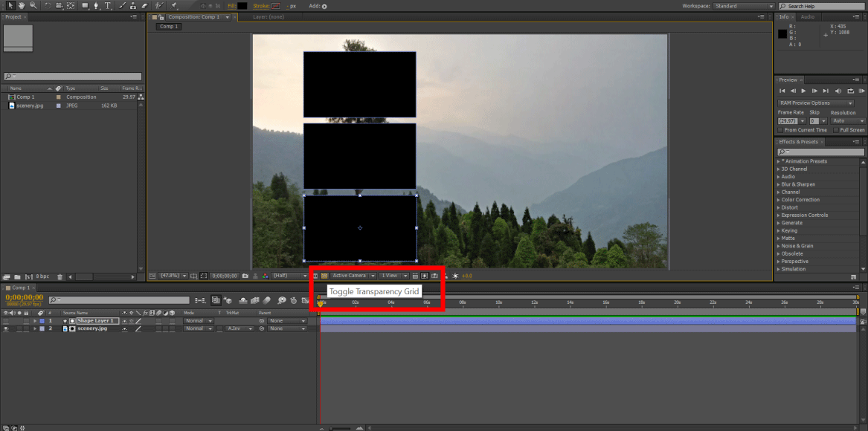Enable From Current Time checkbox
The image size is (868, 431).
coord(780,130)
